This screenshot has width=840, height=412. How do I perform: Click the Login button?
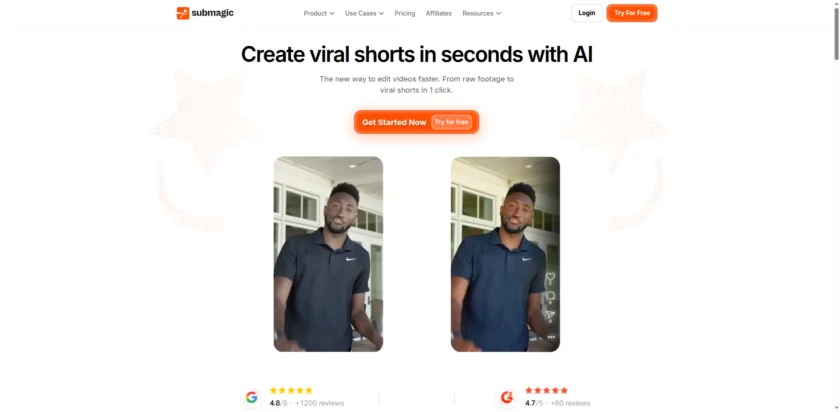587,13
